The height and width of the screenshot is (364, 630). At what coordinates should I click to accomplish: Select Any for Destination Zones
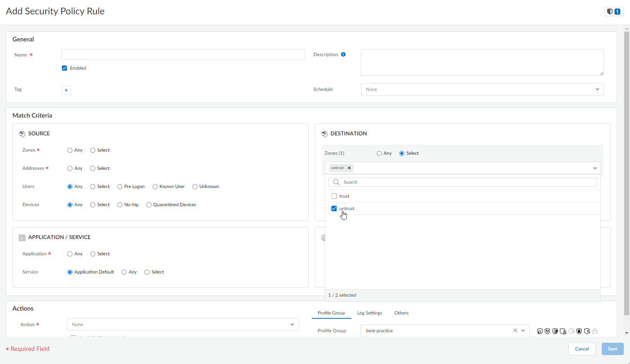pos(379,154)
